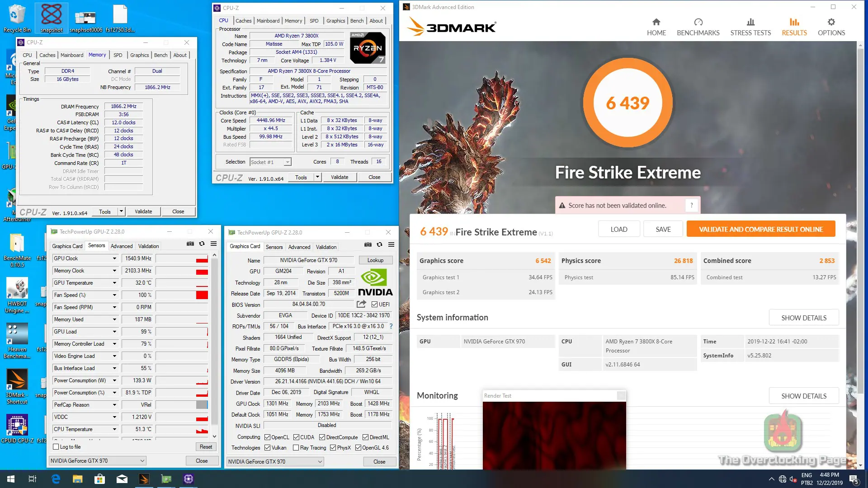
Task: Click refresh icon in GPU-Z Graphics Card window
Action: pos(380,245)
